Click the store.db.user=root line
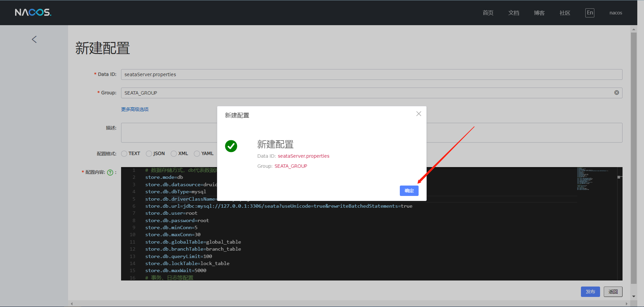 (171, 213)
